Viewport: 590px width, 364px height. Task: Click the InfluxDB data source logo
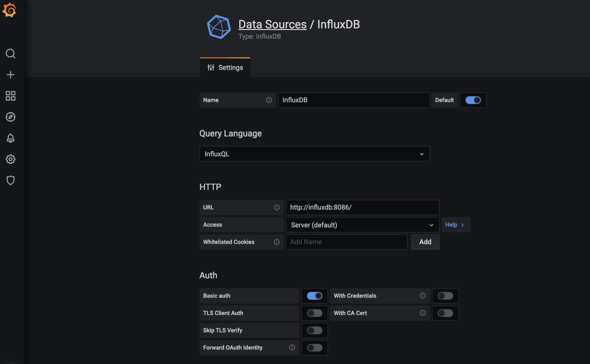219,27
